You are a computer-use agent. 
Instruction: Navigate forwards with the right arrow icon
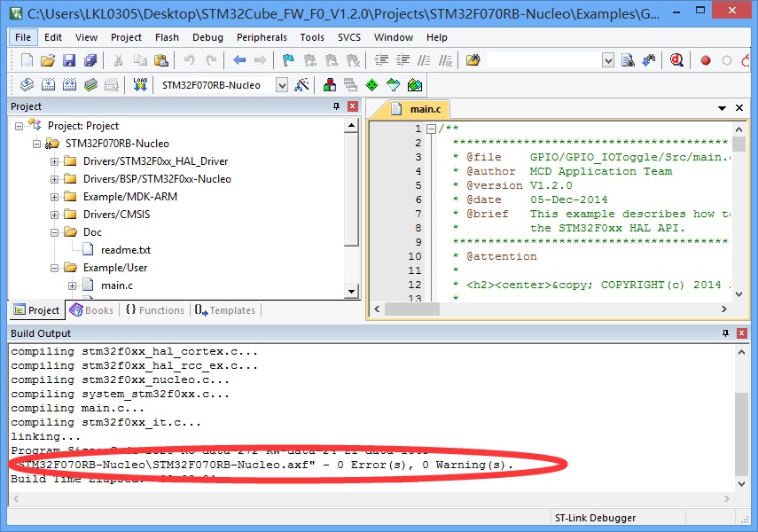(x=260, y=60)
